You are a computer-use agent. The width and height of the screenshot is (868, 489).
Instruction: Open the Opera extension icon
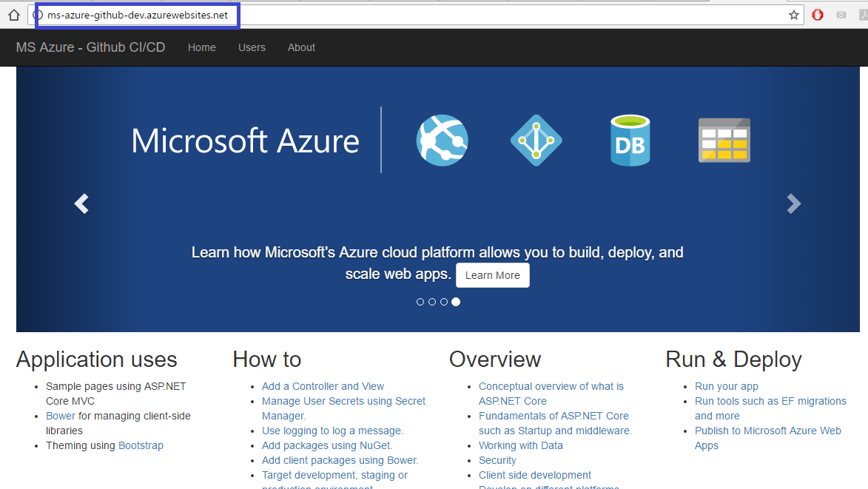(x=818, y=15)
